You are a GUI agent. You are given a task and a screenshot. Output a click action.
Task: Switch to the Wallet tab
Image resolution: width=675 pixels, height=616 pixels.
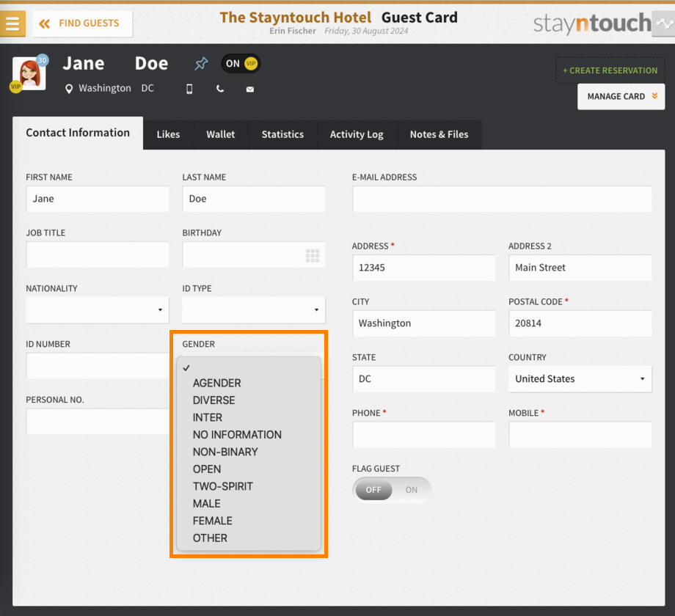tap(220, 135)
